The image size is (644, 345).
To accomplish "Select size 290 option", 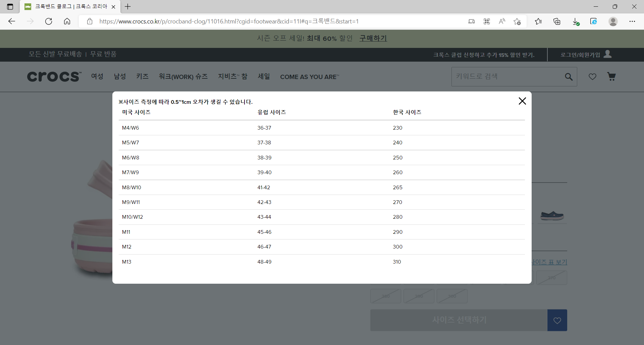I will pyautogui.click(x=419, y=296).
